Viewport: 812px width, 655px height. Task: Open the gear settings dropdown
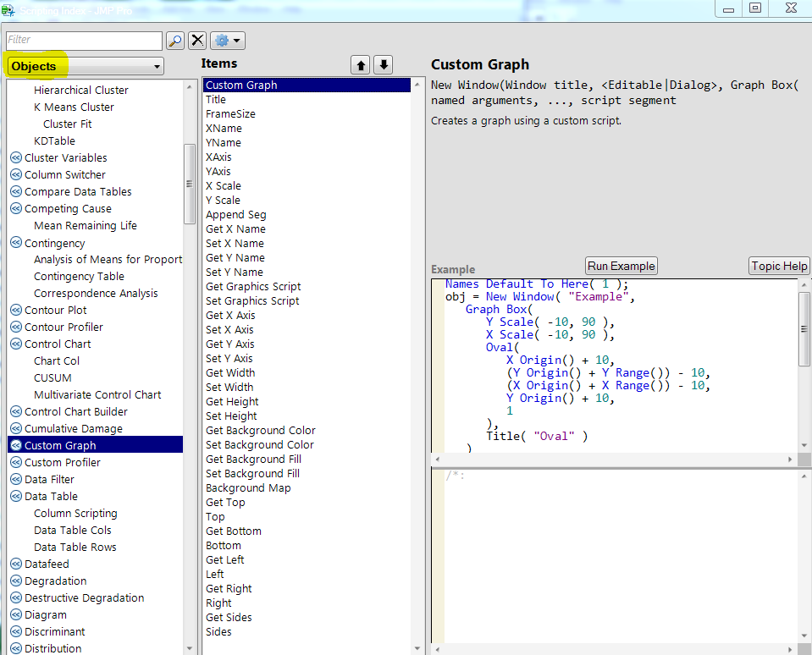227,41
